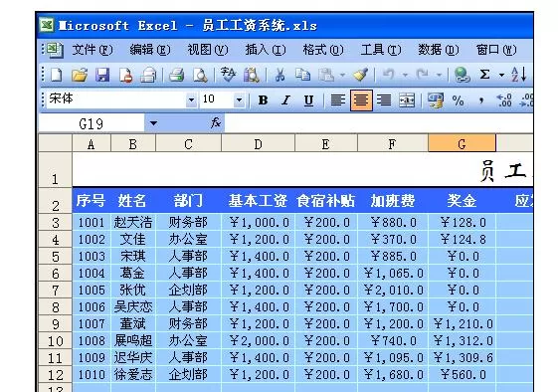Run the spelling check icon
Image resolution: width=558 pixels, height=392 pixels.
point(228,76)
